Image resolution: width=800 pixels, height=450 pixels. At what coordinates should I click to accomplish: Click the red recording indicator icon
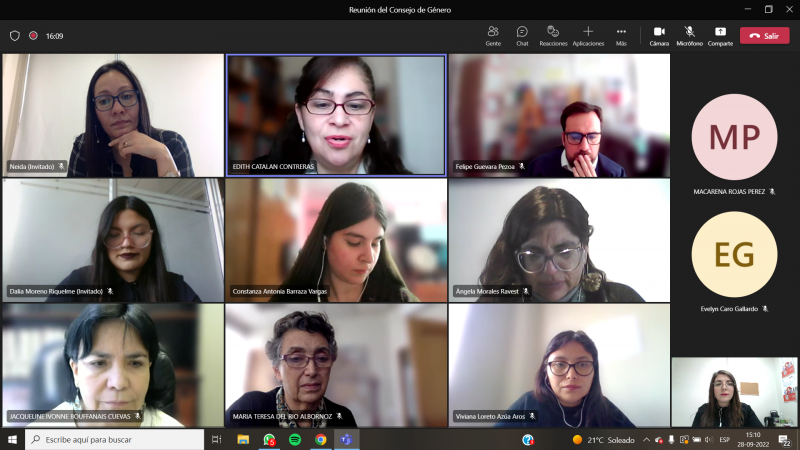(x=33, y=36)
